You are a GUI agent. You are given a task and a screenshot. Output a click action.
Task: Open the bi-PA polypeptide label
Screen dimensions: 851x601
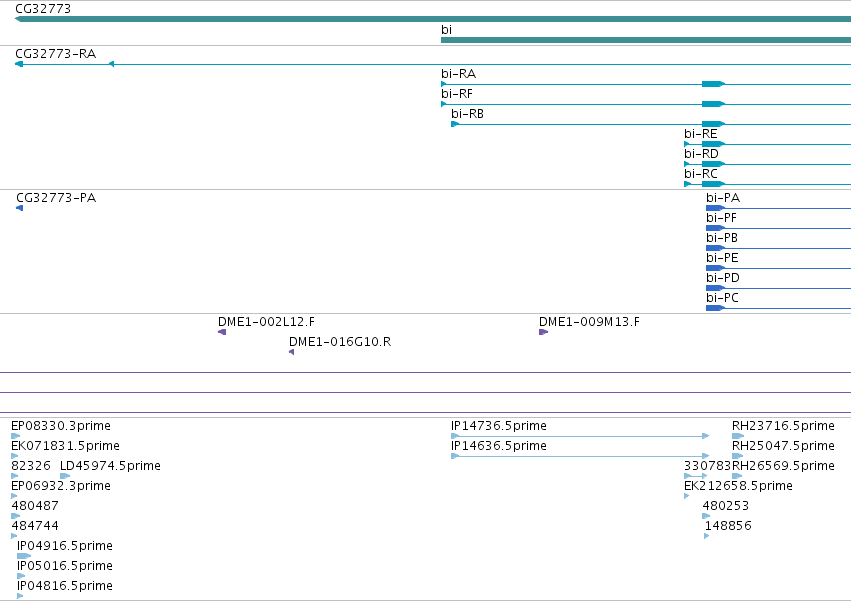pos(723,198)
